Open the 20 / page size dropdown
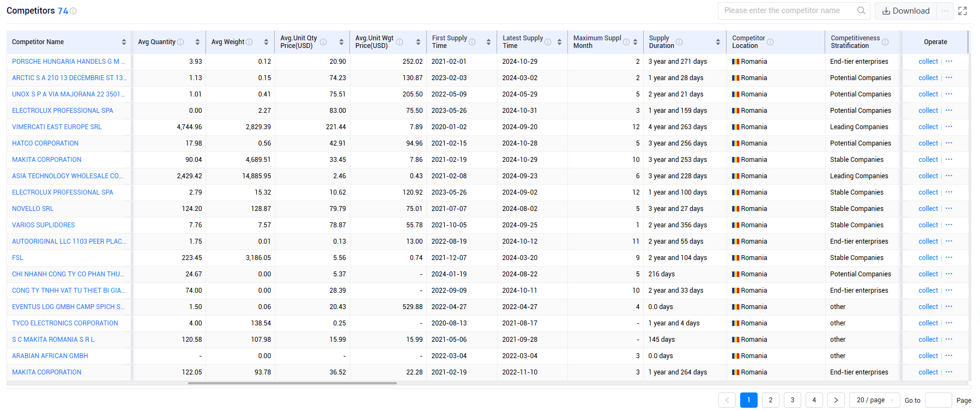This screenshot has width=980, height=411. coord(875,400)
